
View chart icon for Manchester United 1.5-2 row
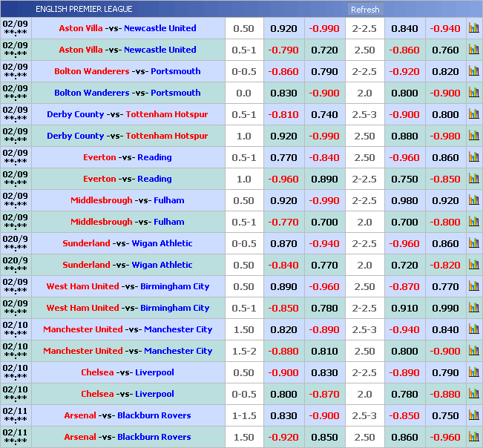(473, 352)
